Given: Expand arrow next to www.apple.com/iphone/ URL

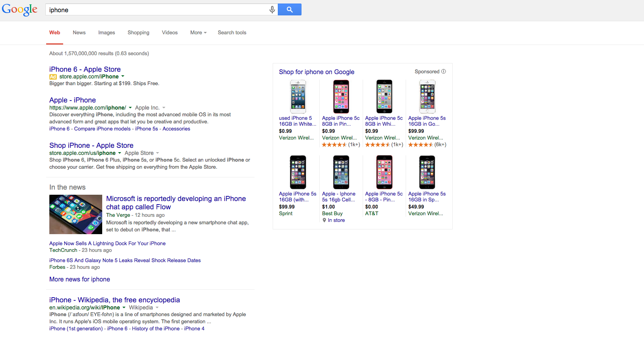Looking at the screenshot, I should [130, 108].
